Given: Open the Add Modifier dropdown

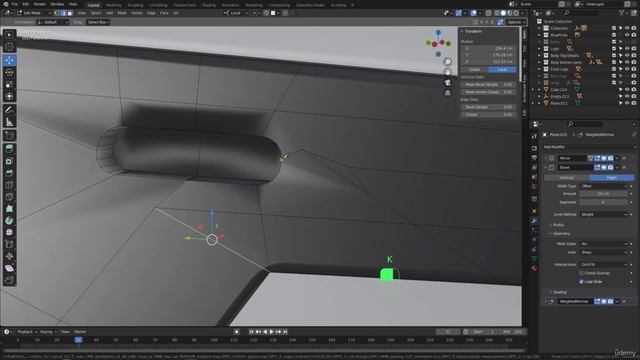Looking at the screenshot, I should 589,147.
